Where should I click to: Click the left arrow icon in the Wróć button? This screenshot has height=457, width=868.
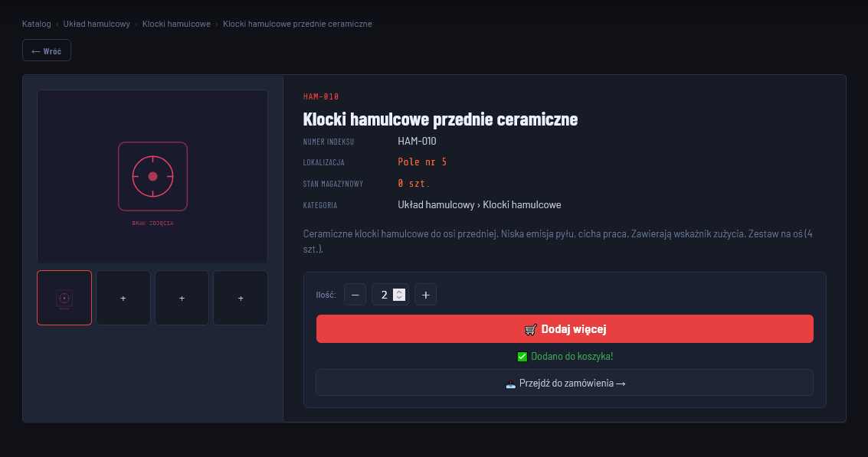[x=37, y=50]
